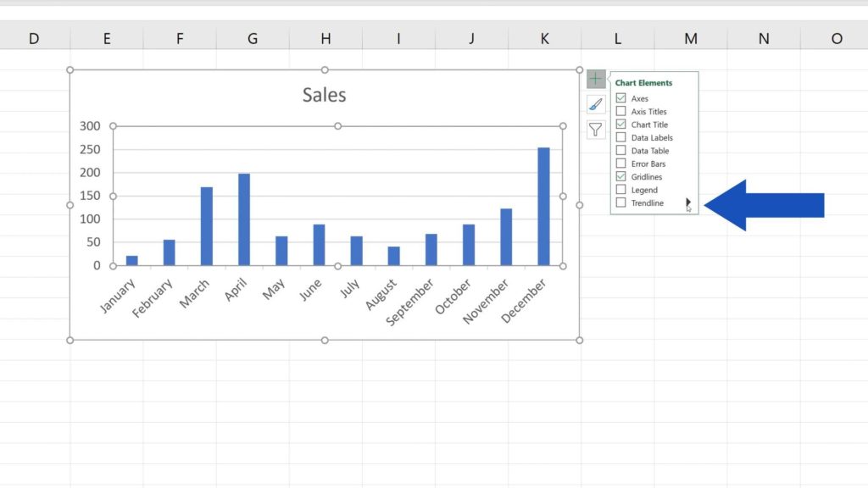Click the plot area's top-center handle
Screen dimensions: 868x488
pos(337,126)
